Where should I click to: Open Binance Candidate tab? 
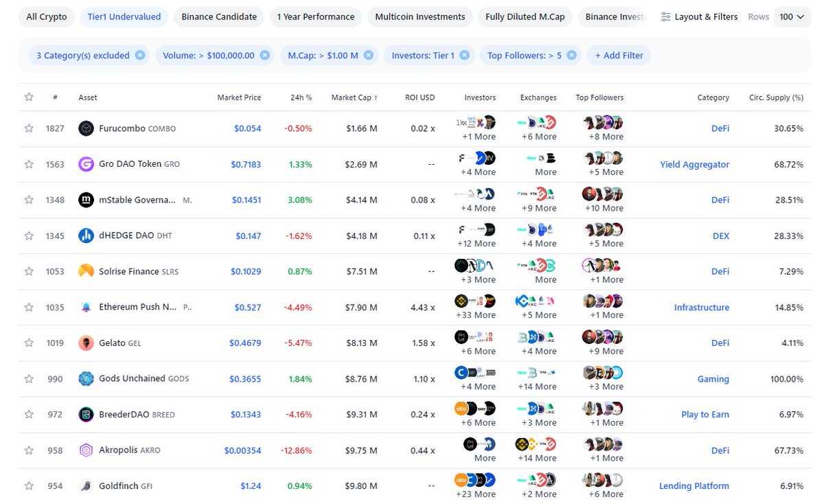(x=219, y=16)
